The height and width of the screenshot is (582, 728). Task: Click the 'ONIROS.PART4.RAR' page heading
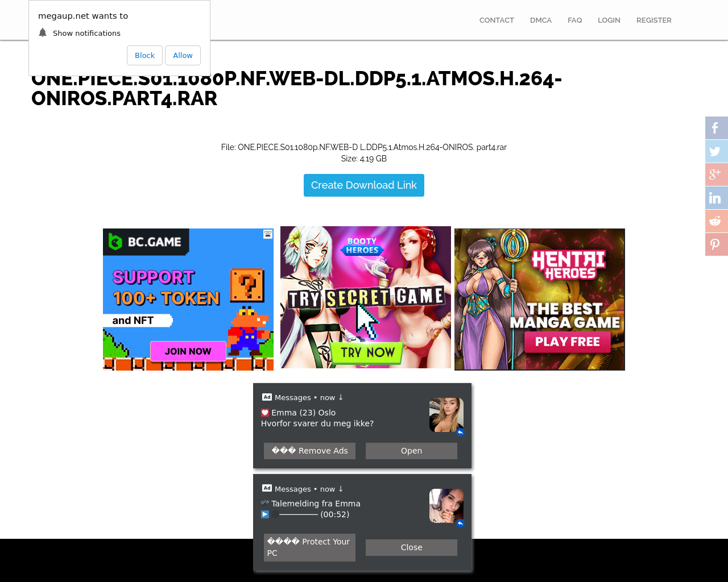(125, 98)
